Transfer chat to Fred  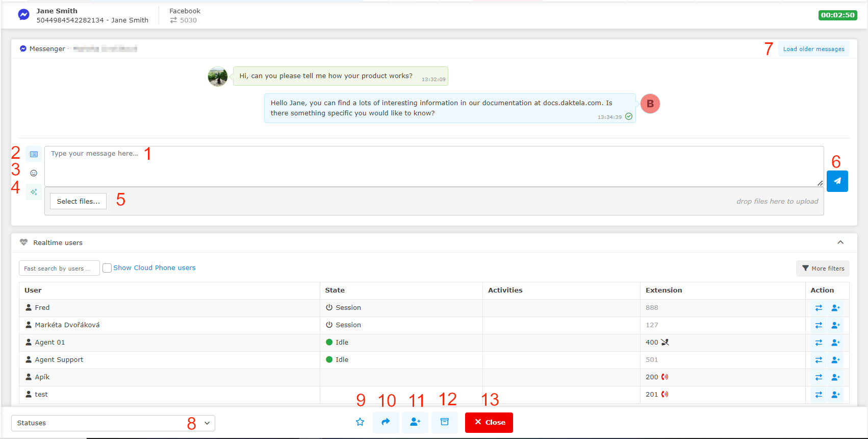pos(819,308)
